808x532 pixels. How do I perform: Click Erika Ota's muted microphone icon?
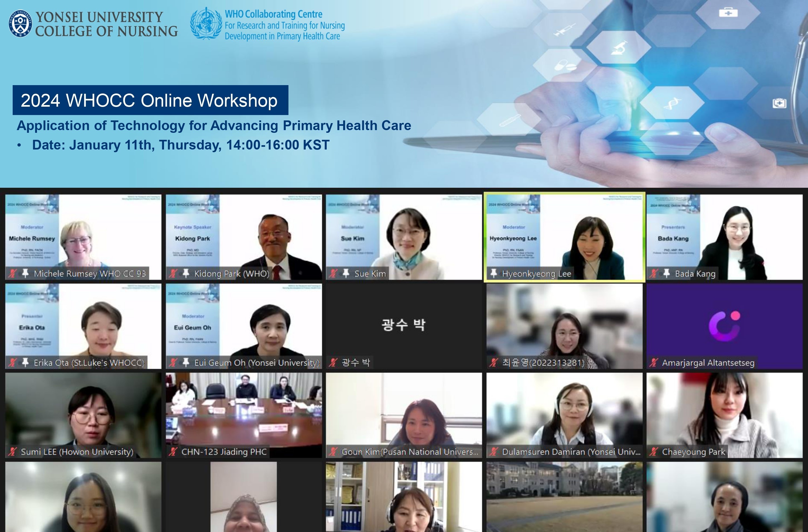[13, 363]
